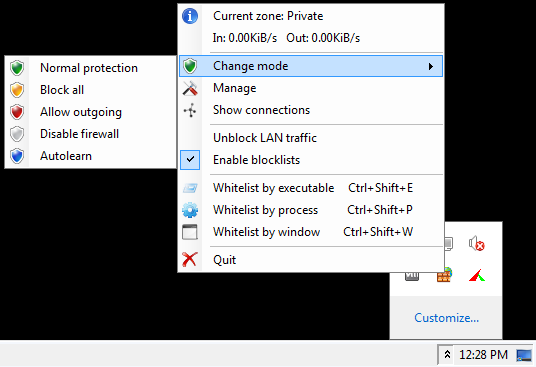Click the Show connections network icon
This screenshot has width=536, height=367.
[190, 110]
